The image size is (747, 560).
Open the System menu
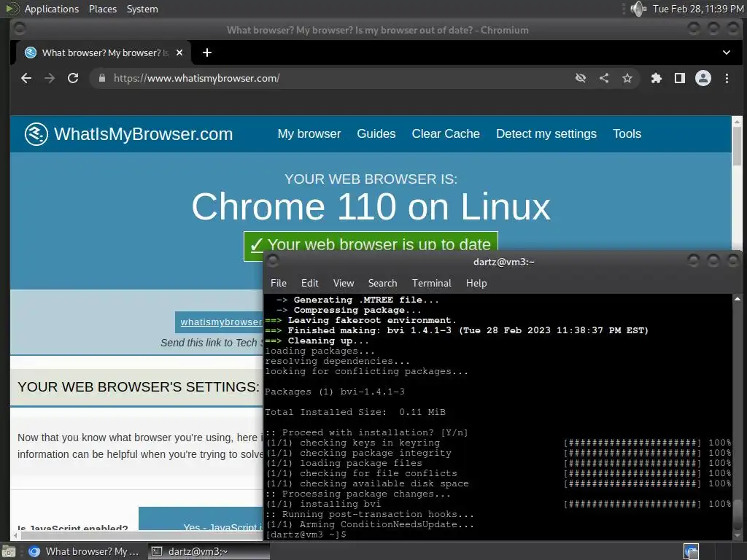[x=142, y=9]
